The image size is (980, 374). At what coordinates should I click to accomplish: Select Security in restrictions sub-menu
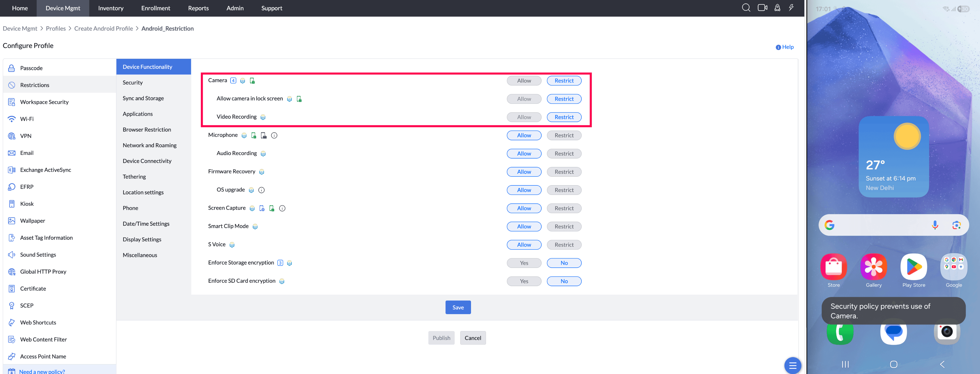[x=132, y=83]
